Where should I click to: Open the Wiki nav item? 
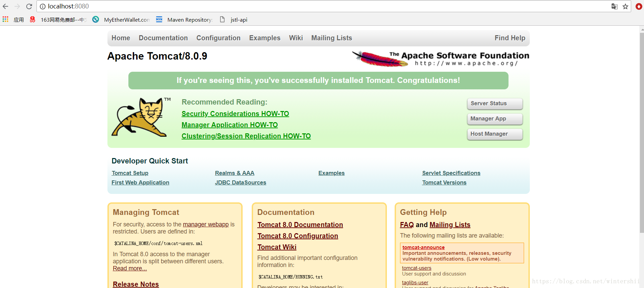pyautogui.click(x=296, y=38)
